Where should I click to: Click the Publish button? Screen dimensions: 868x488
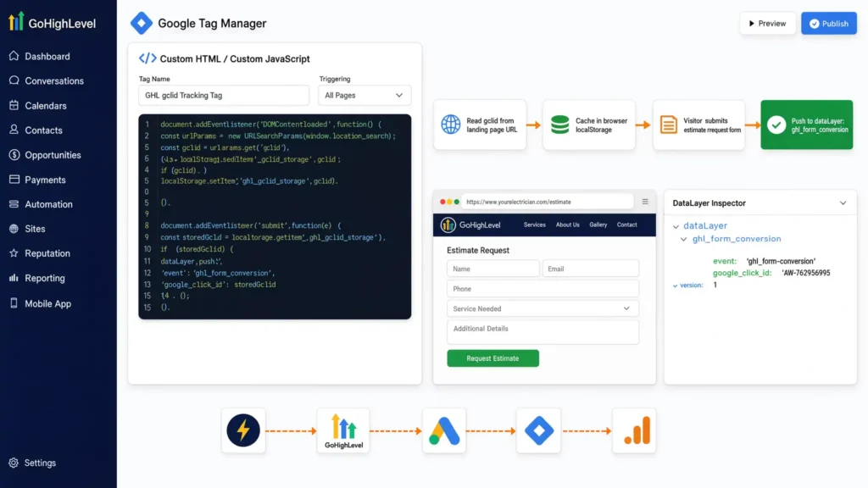click(829, 23)
